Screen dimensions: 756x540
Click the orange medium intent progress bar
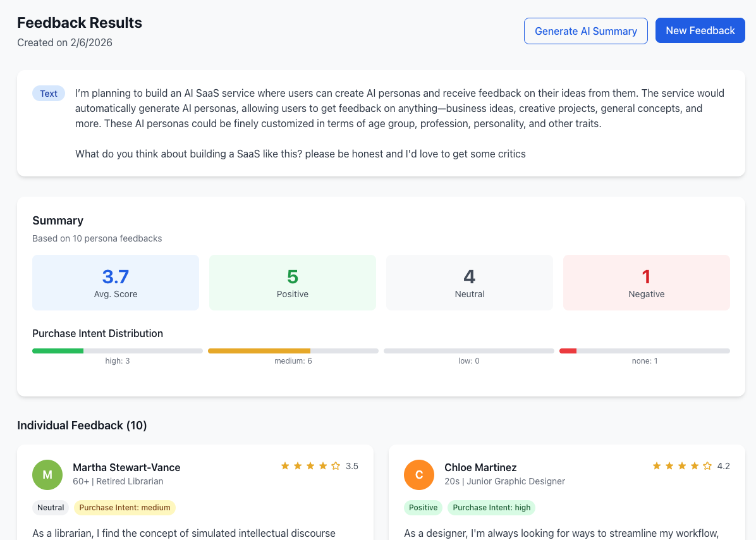pos(293,351)
